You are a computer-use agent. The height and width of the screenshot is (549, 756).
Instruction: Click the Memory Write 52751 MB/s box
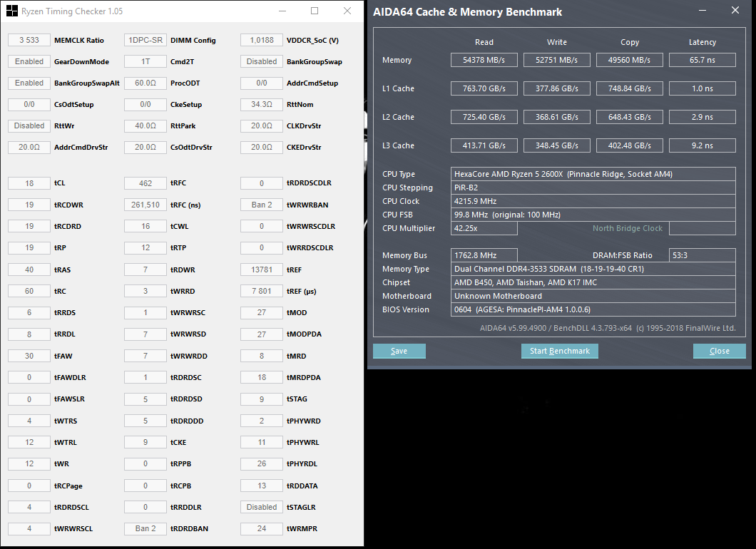tap(557, 60)
